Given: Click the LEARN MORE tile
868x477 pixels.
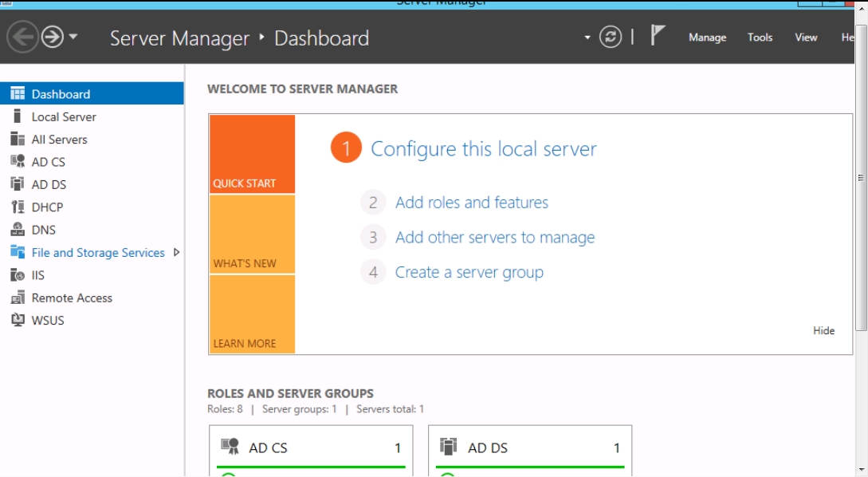Looking at the screenshot, I should [252, 314].
